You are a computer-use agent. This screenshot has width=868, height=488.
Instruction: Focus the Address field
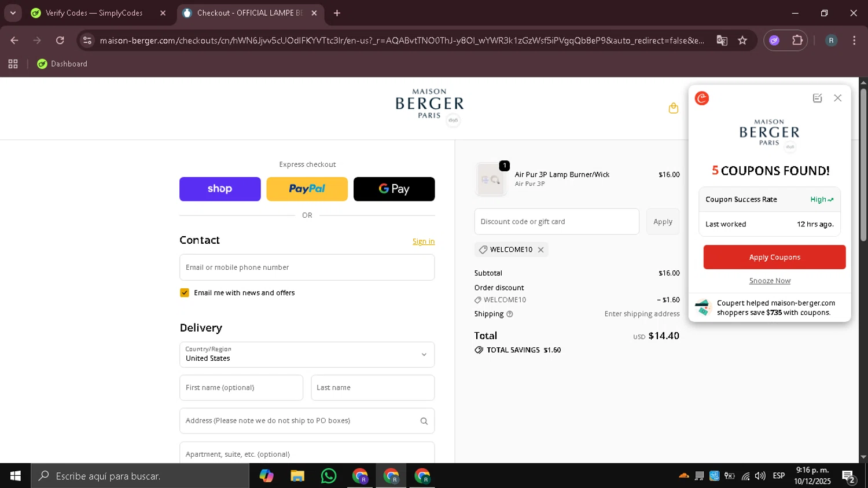tap(307, 421)
